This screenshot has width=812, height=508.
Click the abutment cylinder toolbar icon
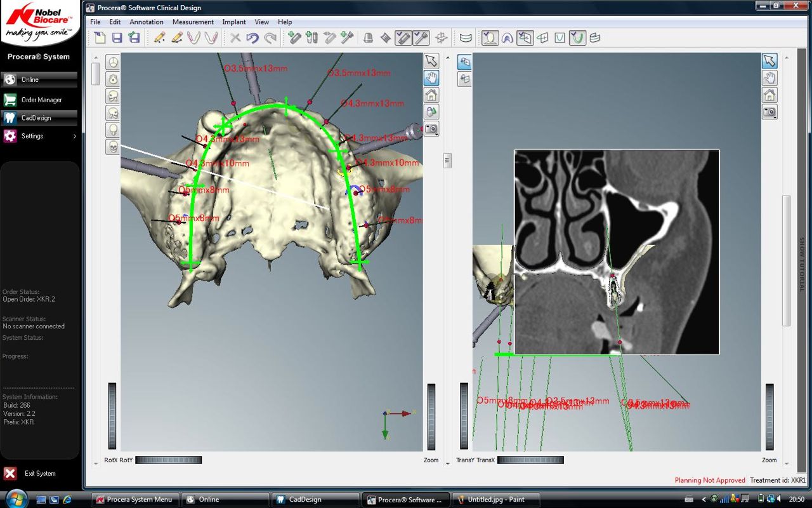click(368, 38)
